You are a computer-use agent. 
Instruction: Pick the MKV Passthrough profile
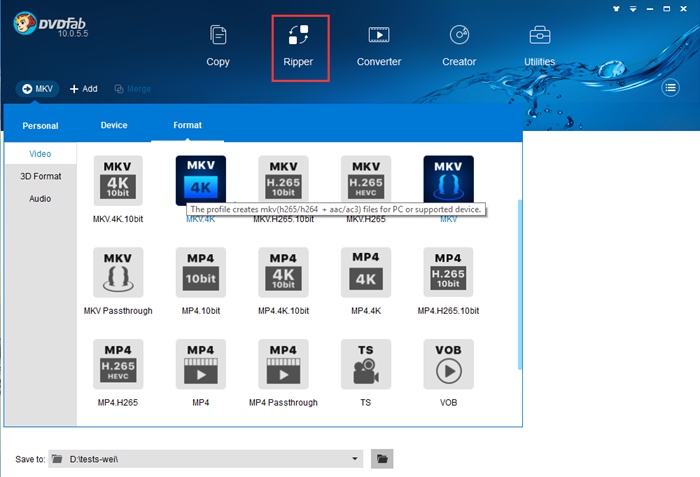(x=118, y=272)
